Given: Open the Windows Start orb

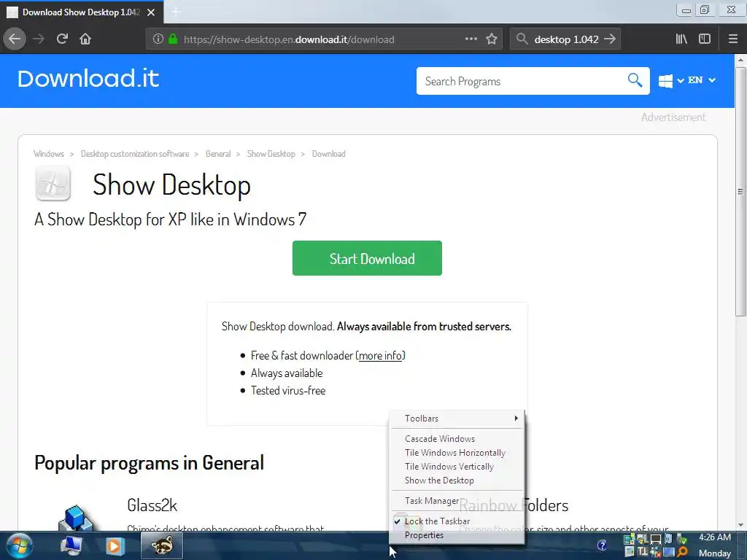Looking at the screenshot, I should pos(19,545).
